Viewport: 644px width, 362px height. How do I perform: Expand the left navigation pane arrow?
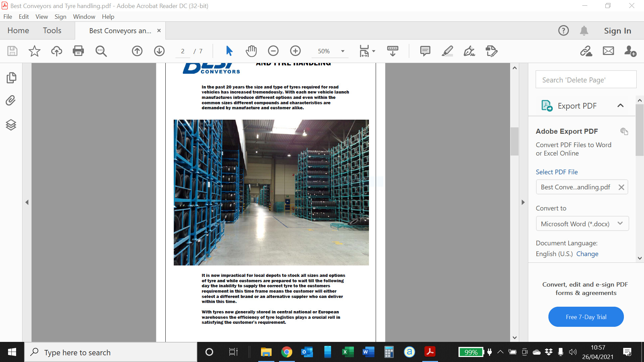click(27, 202)
